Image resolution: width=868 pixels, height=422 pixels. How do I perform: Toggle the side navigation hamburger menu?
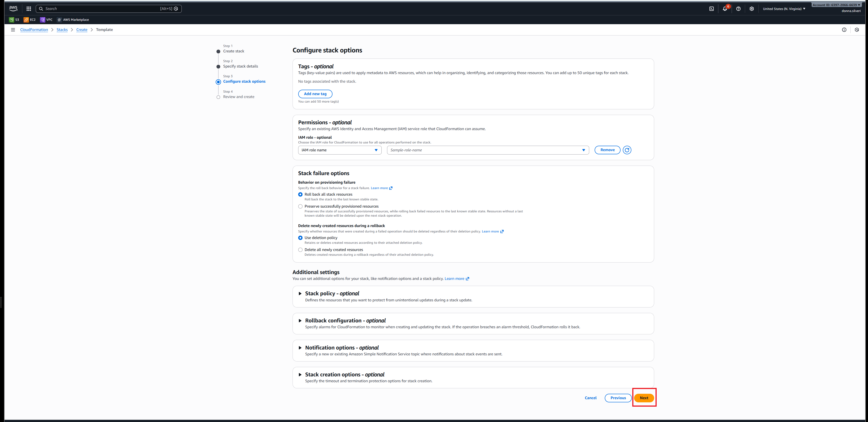click(13, 30)
